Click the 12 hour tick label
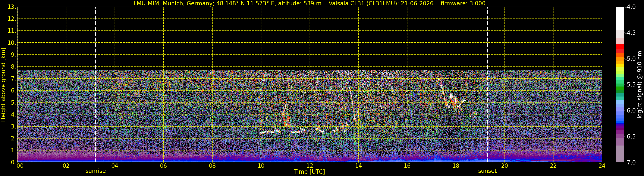Screen dimensions: 644x176 click(x=310, y=166)
